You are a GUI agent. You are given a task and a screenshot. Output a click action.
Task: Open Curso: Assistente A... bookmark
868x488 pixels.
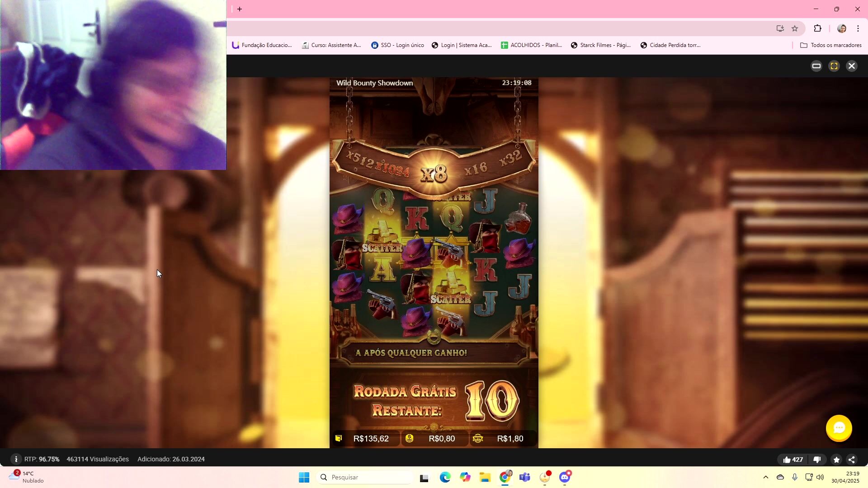(x=331, y=45)
